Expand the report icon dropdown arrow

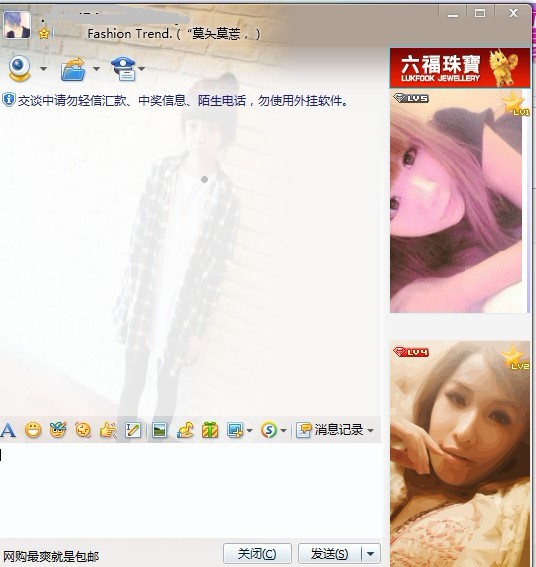[141, 69]
